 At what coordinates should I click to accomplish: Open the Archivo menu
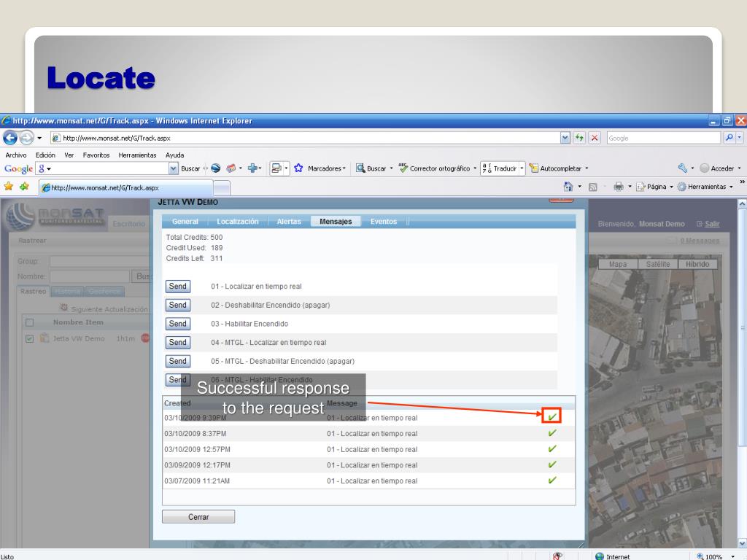pos(16,155)
